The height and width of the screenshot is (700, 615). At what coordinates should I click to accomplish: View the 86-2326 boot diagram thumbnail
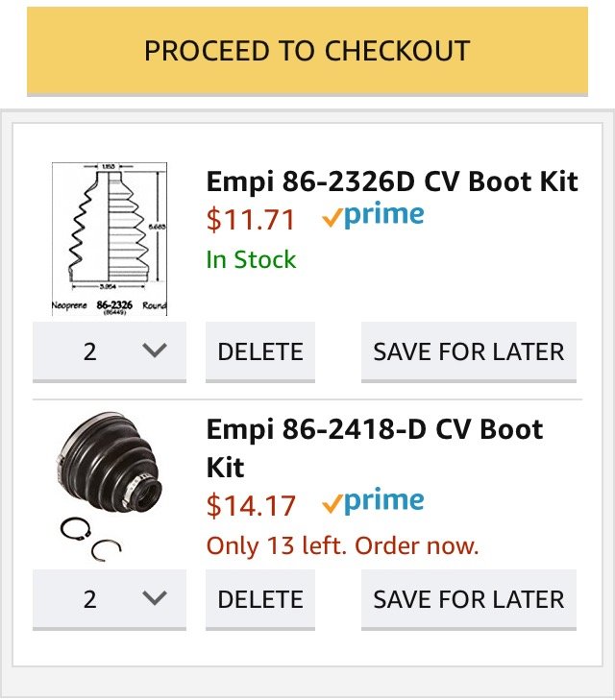pos(110,239)
